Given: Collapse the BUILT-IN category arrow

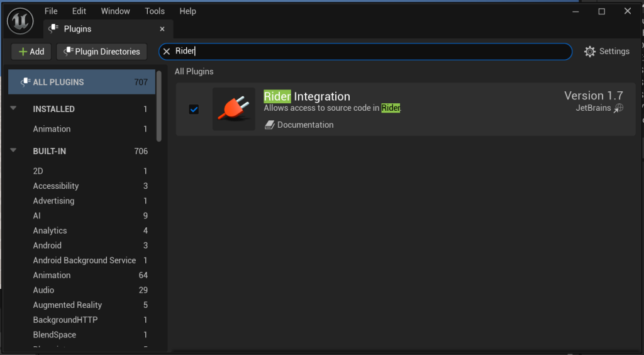Looking at the screenshot, I should pyautogui.click(x=13, y=150).
